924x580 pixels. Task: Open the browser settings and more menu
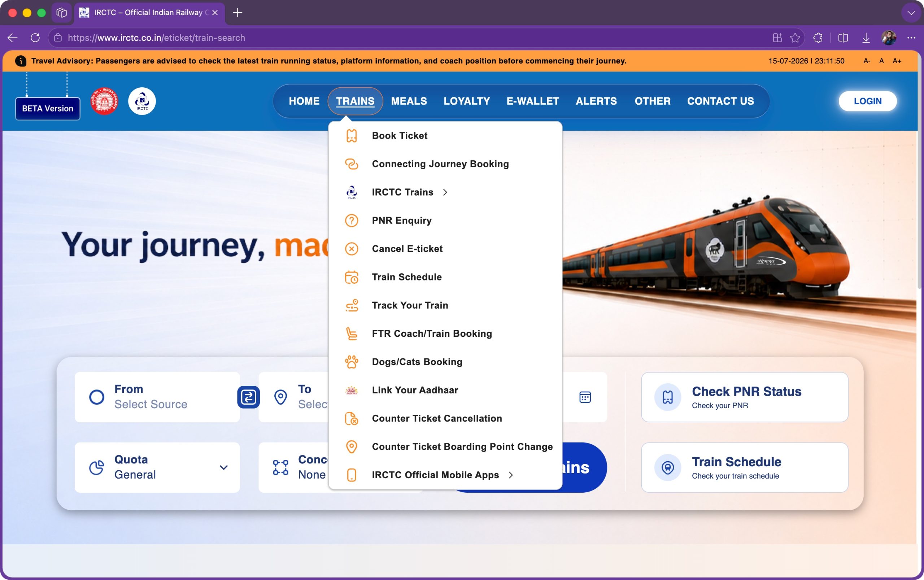(x=911, y=38)
